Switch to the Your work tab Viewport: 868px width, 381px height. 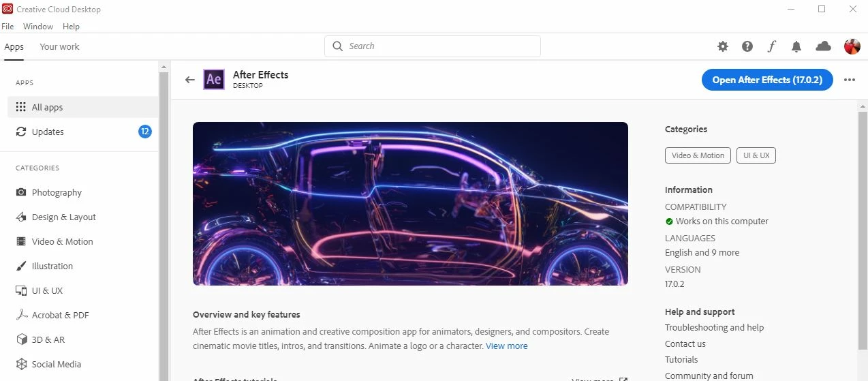pos(59,47)
